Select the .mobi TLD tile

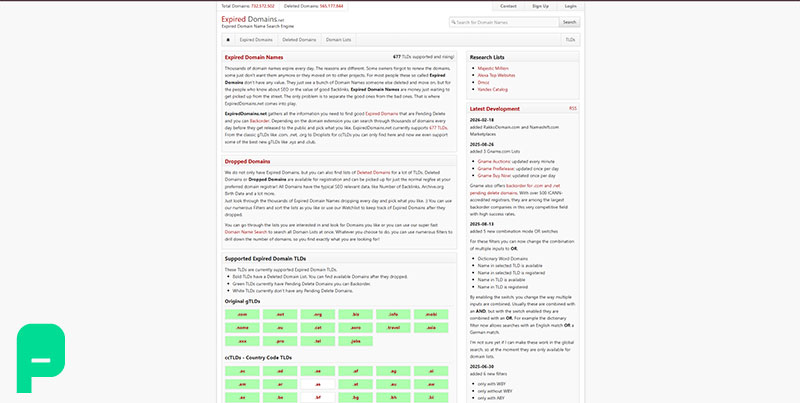click(431, 314)
